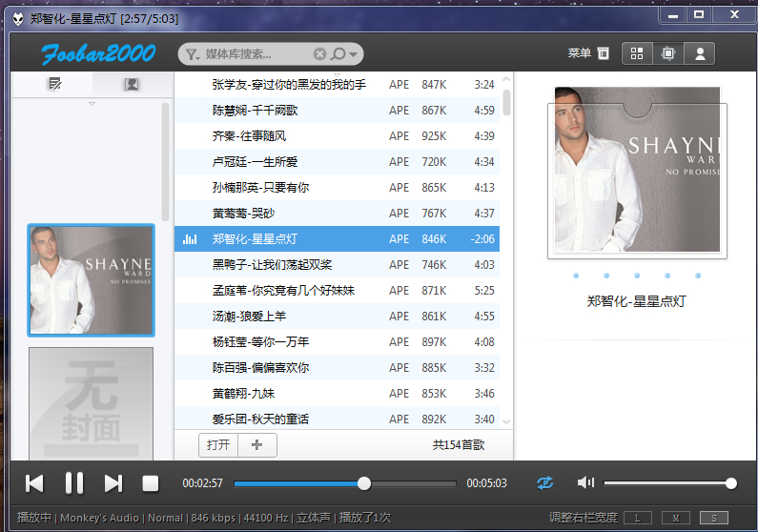Image resolution: width=758 pixels, height=532 pixels.
Task: Click the third cover pagination dot
Action: click(x=637, y=276)
